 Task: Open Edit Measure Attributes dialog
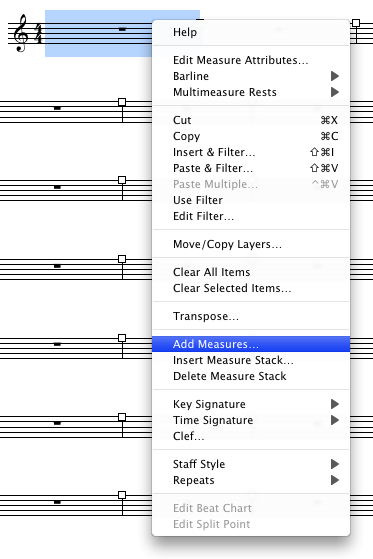coord(251,60)
